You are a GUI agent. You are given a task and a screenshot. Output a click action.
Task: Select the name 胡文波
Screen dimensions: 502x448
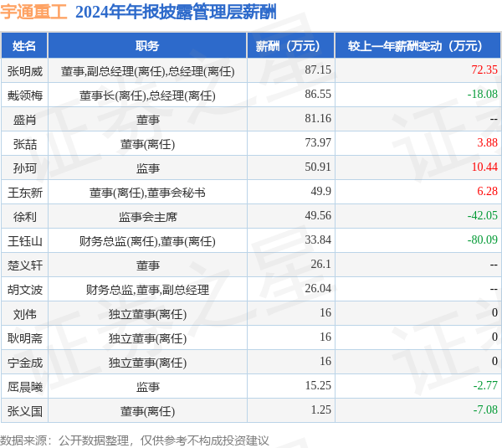coord(25,290)
